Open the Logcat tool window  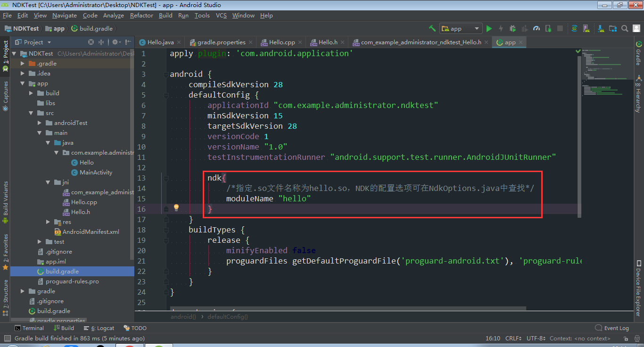tap(99, 328)
